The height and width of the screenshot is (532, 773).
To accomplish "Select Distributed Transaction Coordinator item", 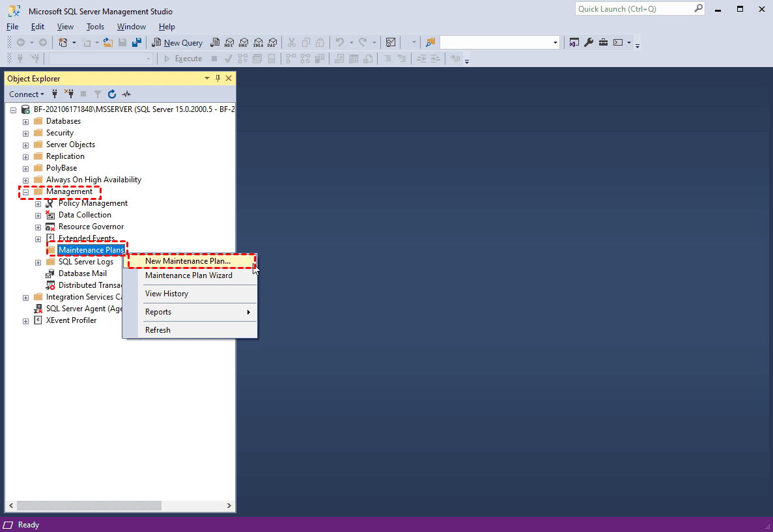I will (90, 285).
